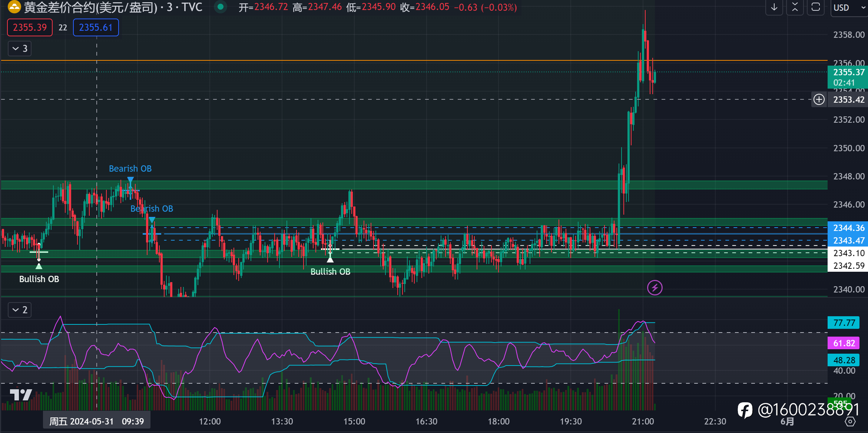Click the blue price label 2344.36
The width and height of the screenshot is (868, 433).
[x=848, y=228]
